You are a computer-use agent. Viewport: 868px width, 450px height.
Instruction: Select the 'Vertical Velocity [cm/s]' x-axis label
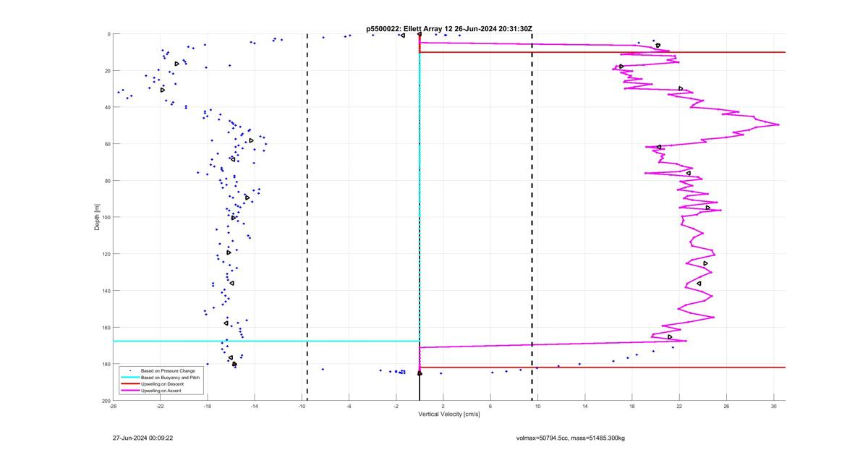449,415
